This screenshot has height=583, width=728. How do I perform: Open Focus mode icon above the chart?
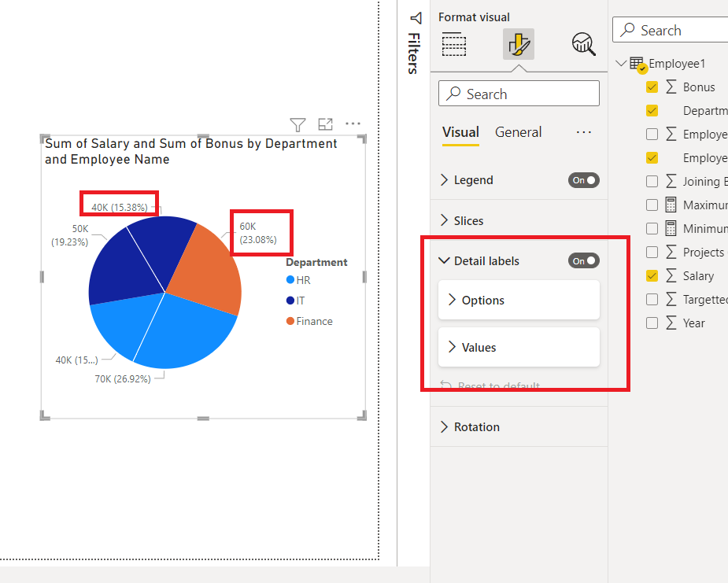326,124
